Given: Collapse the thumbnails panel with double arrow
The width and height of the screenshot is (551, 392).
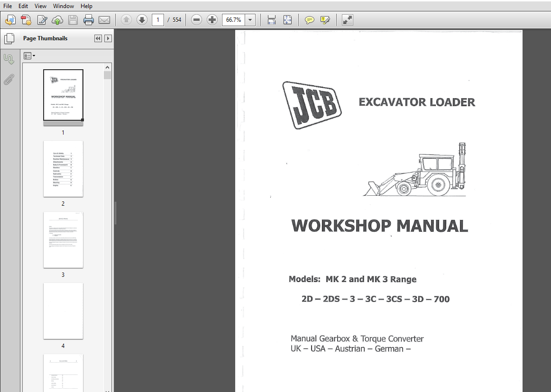Looking at the screenshot, I should tap(98, 39).
